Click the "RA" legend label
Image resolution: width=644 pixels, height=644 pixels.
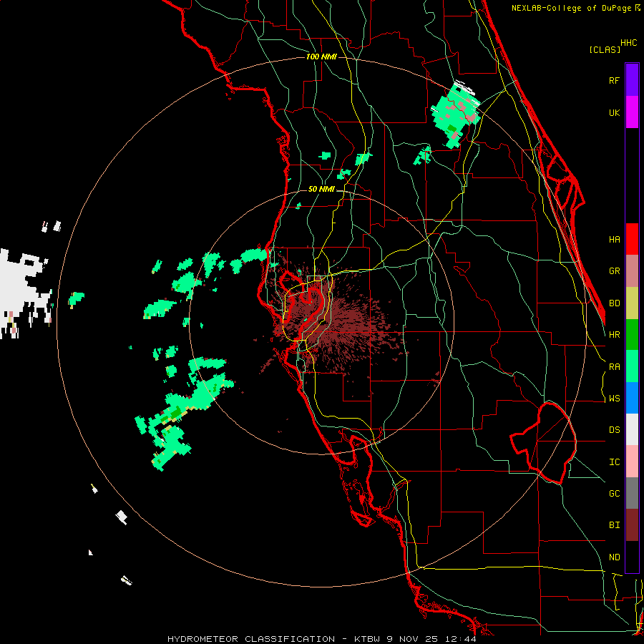614,367
